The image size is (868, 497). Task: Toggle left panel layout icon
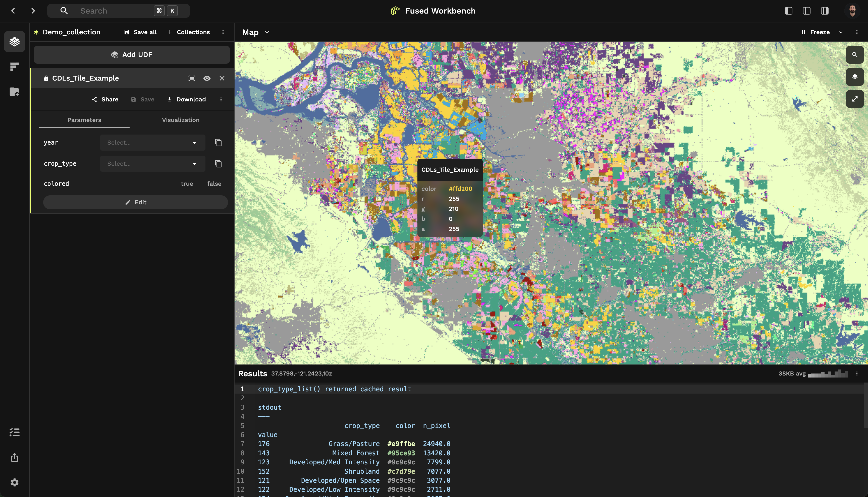(x=788, y=11)
